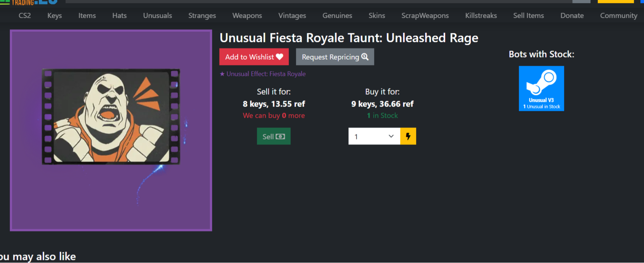Screen dimensions: 644x263
Task: Browse the Unusuals category
Action: 157,16
